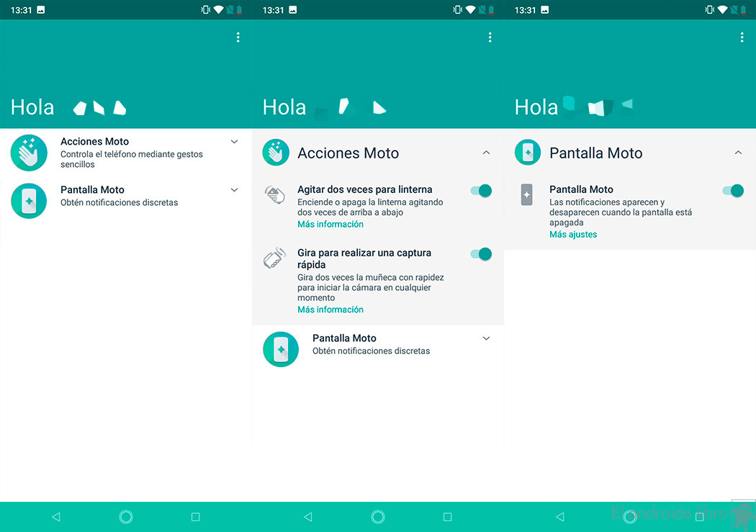756x532 pixels.
Task: Tap Home navigation button in left screen
Action: (x=126, y=517)
